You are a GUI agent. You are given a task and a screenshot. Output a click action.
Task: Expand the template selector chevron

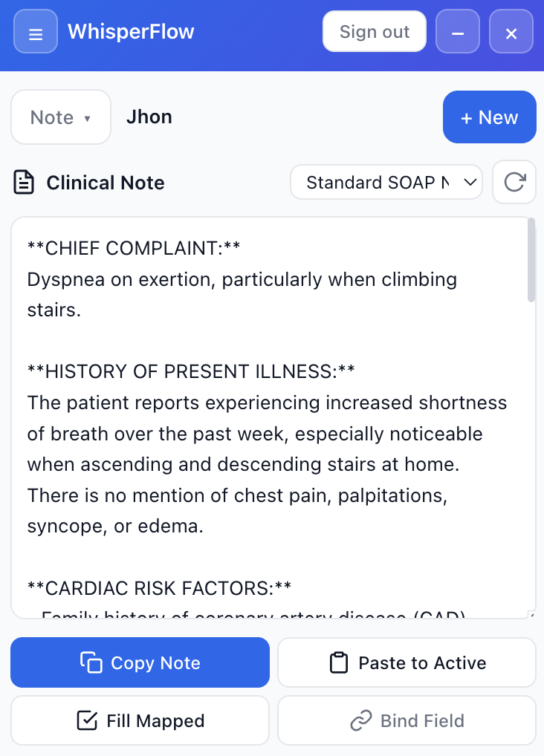pos(468,182)
